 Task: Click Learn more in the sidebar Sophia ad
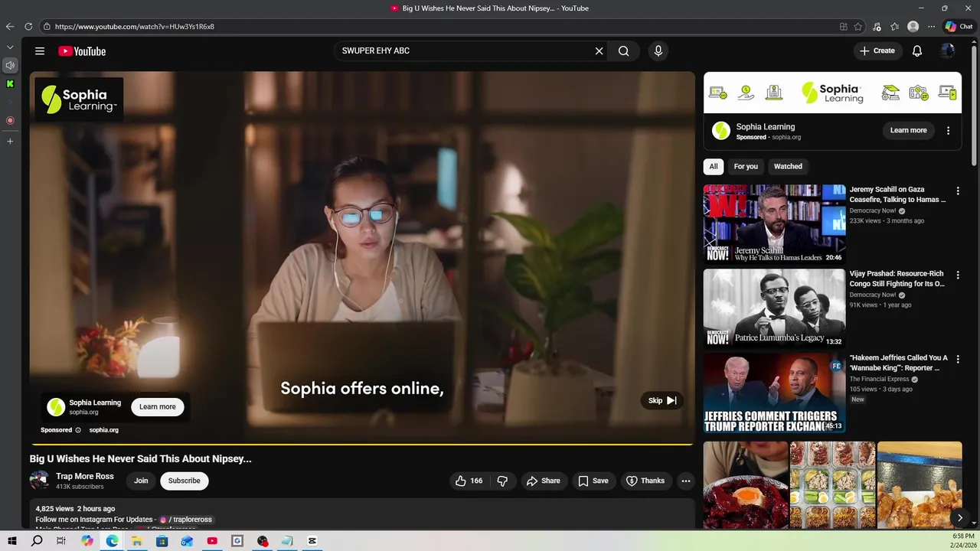point(909,130)
